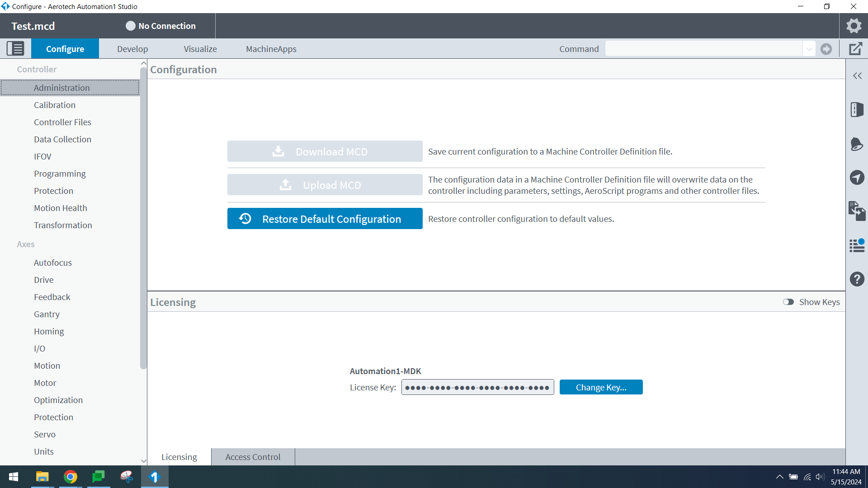Toggle the navigation sidebar panel icon
The width and height of the screenshot is (868, 488).
pos(15,48)
